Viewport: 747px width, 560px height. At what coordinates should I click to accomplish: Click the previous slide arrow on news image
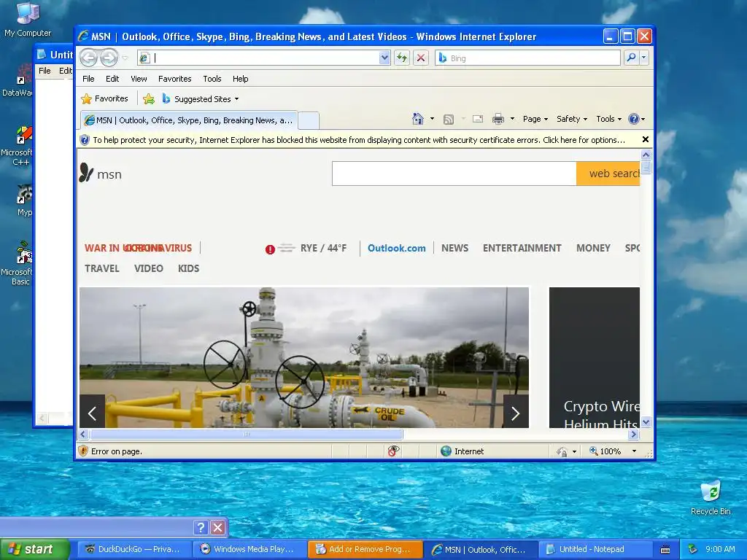click(93, 413)
